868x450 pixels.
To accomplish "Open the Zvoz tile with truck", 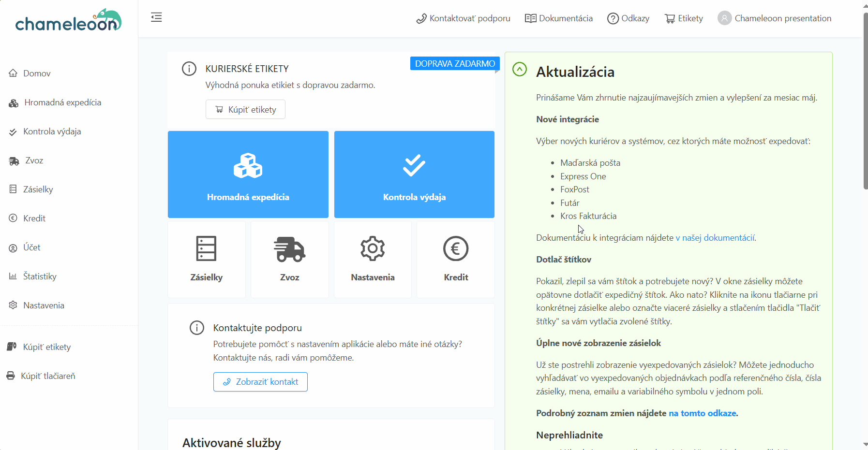I will tap(290, 260).
